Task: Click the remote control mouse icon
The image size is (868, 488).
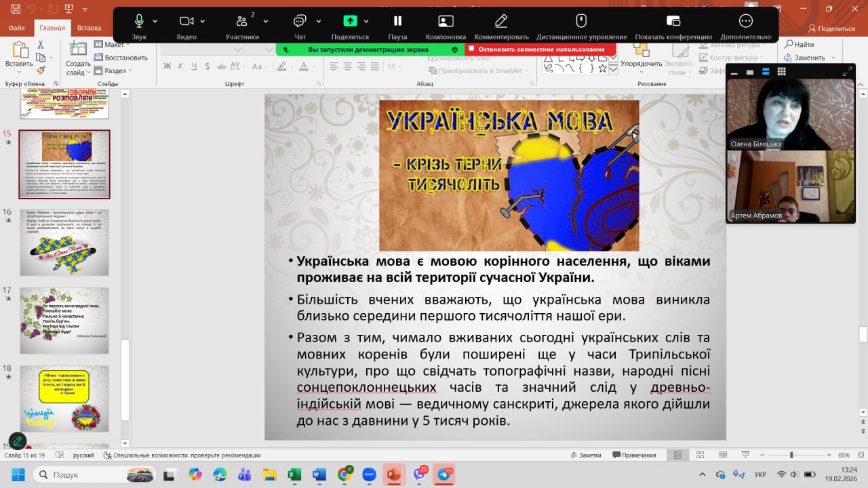Action: [x=581, y=21]
